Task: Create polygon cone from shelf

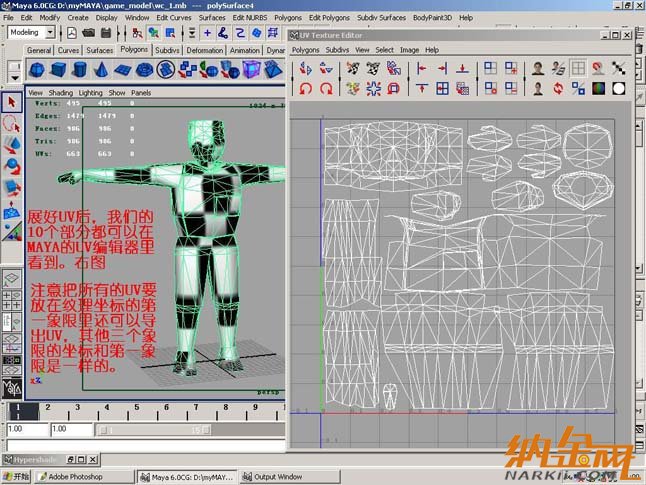Action: (x=101, y=70)
